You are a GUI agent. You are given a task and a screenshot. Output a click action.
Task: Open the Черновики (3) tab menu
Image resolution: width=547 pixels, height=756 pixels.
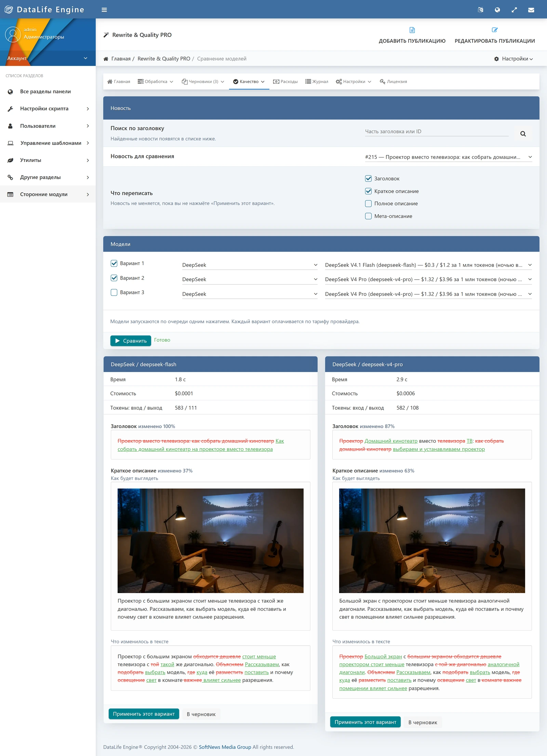[x=203, y=82]
